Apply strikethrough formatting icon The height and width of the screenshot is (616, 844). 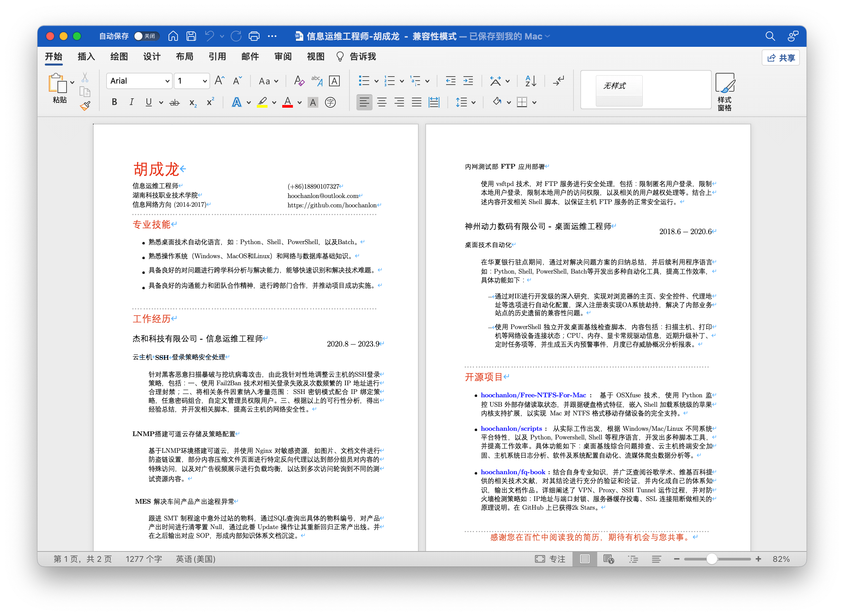175,103
